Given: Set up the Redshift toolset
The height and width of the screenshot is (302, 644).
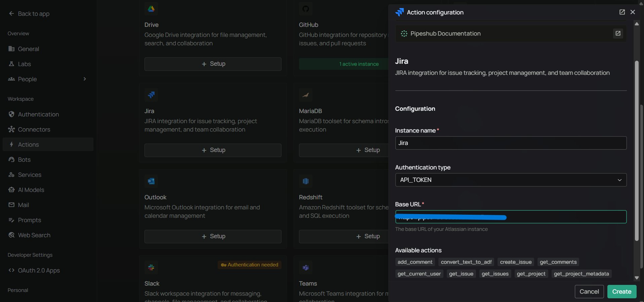Looking at the screenshot, I should click(x=344, y=237).
